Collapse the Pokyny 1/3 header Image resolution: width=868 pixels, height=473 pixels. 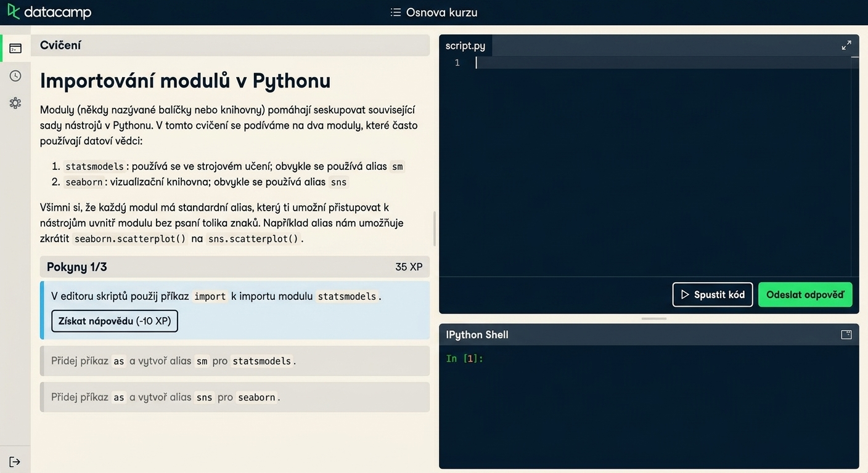point(235,267)
